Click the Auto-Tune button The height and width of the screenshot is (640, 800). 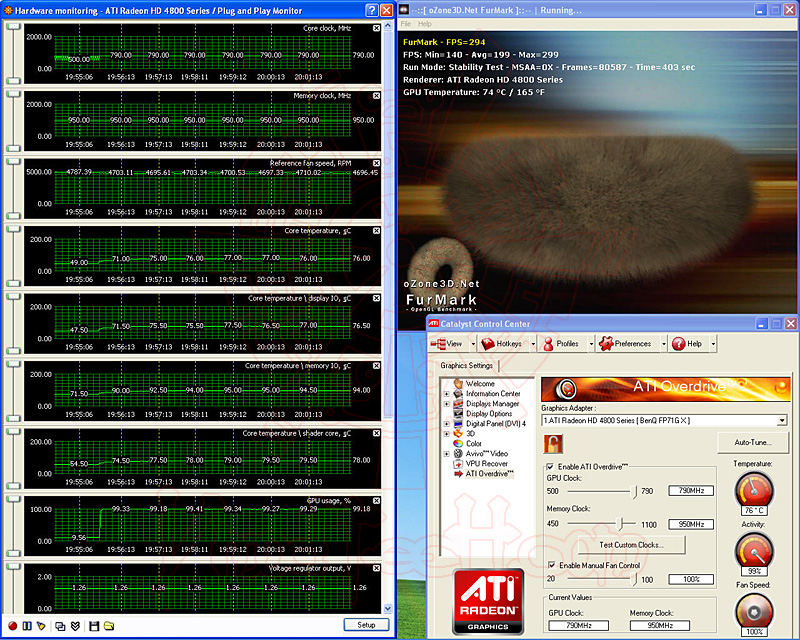tap(753, 442)
